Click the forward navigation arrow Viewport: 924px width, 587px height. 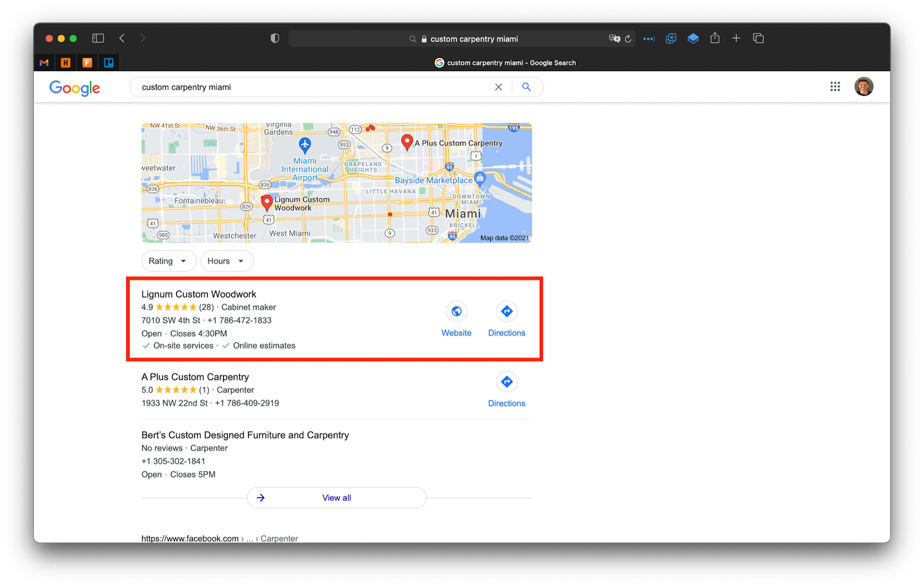tap(143, 38)
